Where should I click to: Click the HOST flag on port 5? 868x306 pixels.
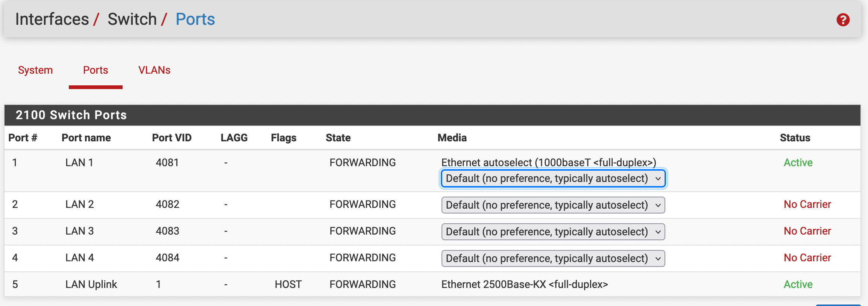288,285
